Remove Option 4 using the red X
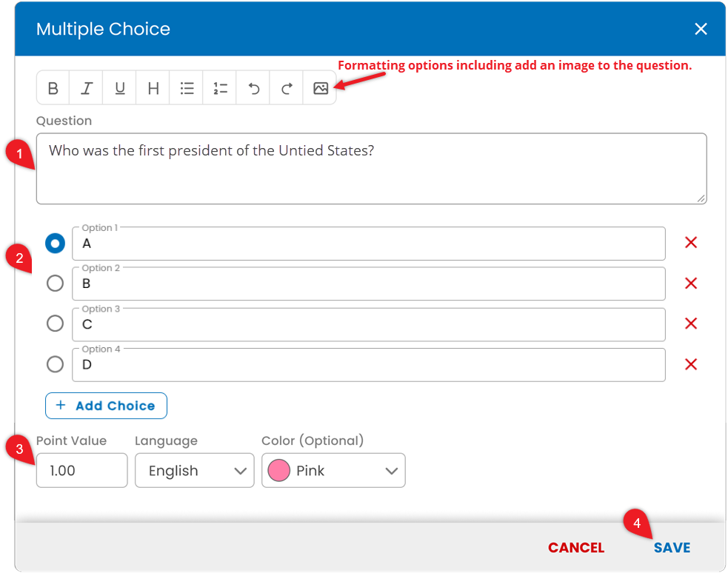The image size is (728, 573). [x=691, y=364]
